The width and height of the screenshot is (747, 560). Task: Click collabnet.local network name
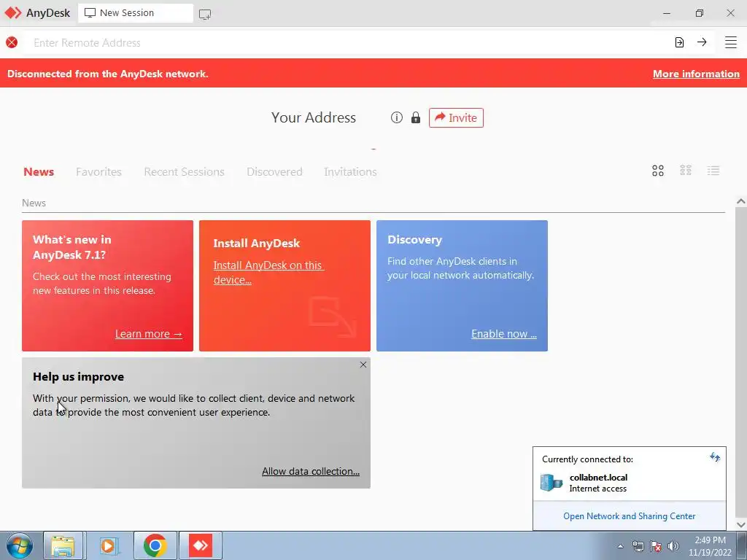pos(598,477)
